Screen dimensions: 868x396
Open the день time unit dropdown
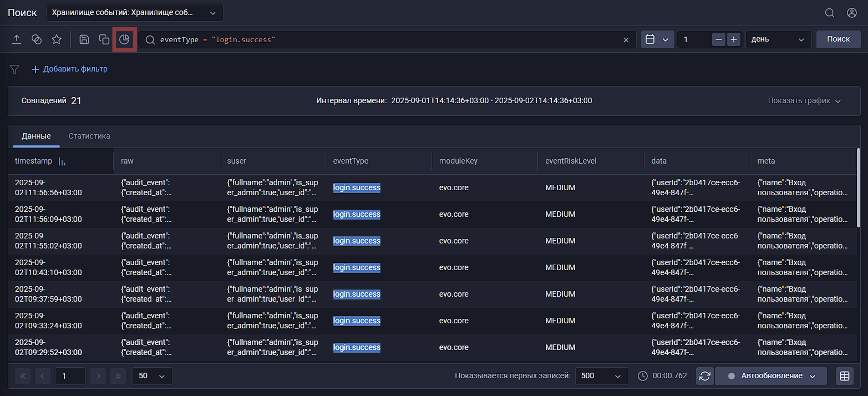(778, 39)
